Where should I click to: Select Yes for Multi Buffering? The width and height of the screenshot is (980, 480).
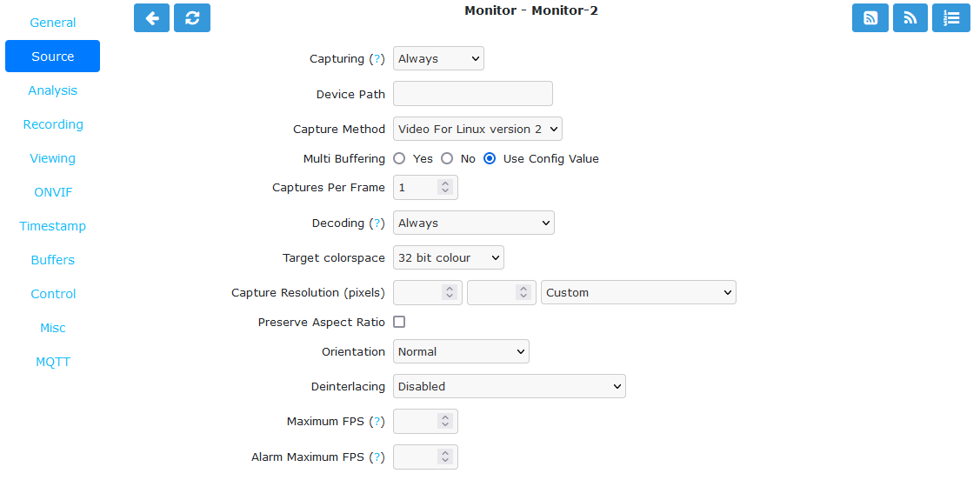coord(399,159)
